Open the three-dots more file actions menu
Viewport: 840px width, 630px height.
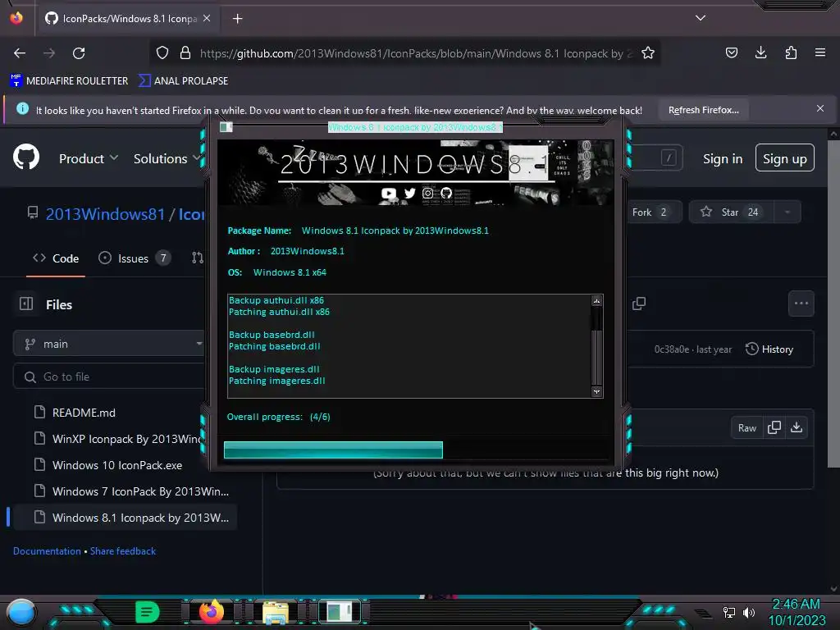801,304
